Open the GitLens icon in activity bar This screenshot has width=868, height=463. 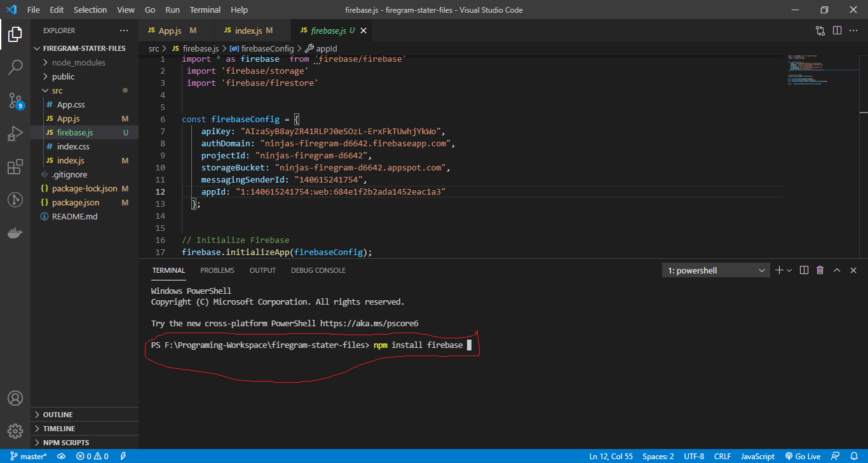click(x=15, y=200)
